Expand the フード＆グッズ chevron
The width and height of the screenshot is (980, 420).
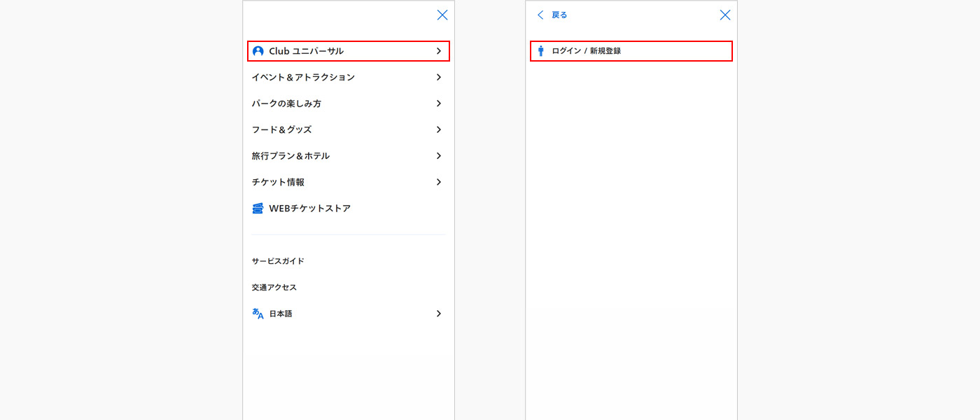click(439, 129)
